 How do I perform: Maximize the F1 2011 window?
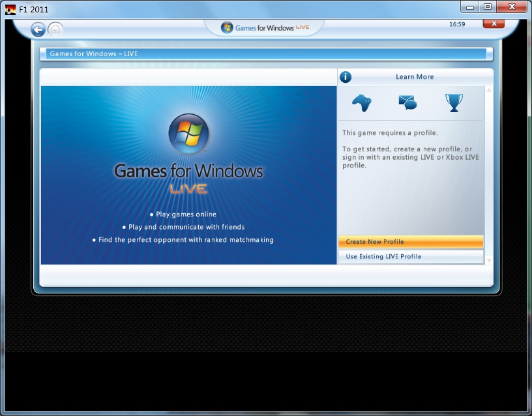point(488,7)
